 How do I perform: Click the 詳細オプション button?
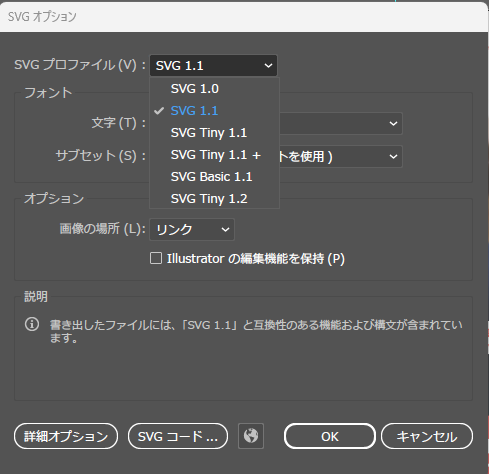(x=66, y=436)
